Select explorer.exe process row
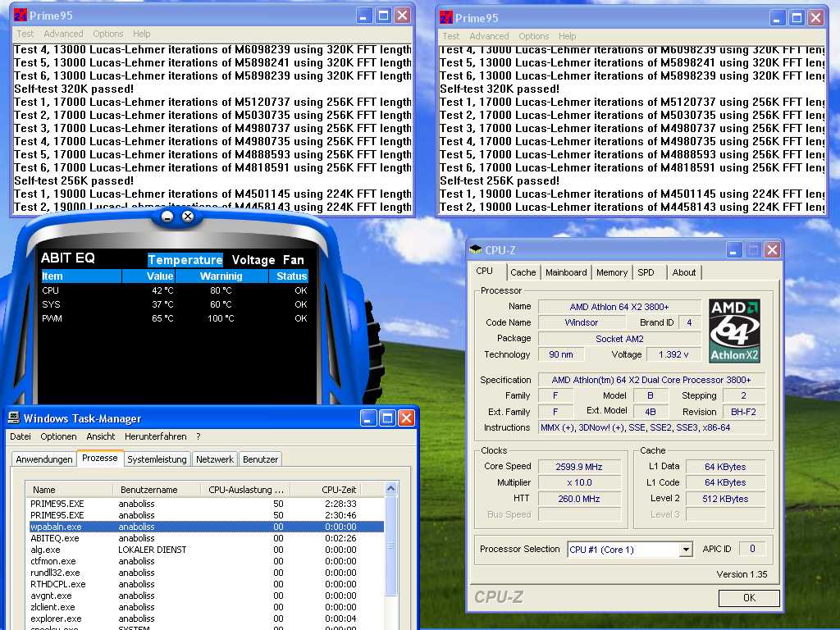The height and width of the screenshot is (630, 840). click(206, 619)
